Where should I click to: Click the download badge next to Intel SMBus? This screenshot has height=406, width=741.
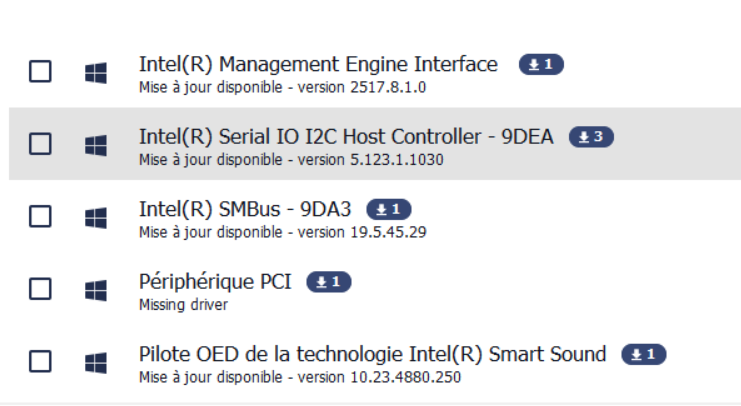389,209
